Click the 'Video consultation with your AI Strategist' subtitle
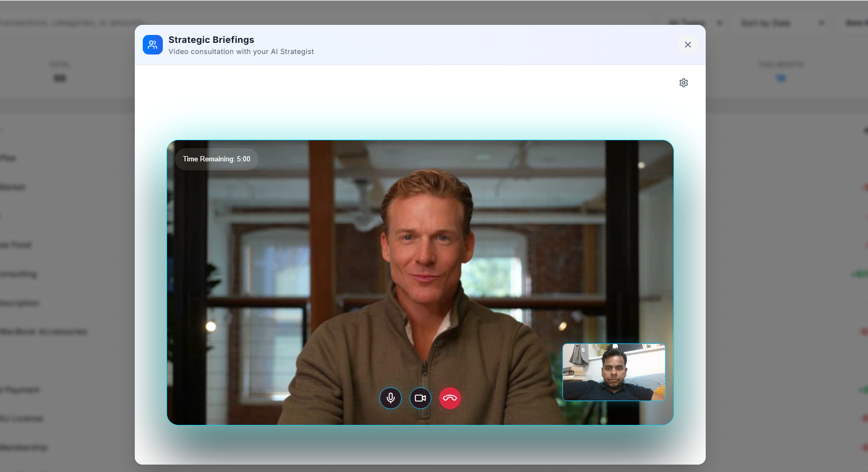The height and width of the screenshot is (472, 868). click(x=241, y=51)
